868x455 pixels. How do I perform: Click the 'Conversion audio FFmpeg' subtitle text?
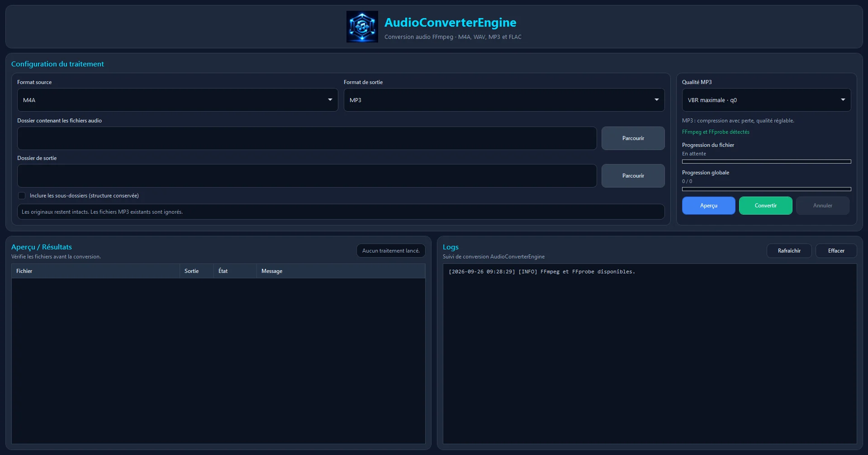pyautogui.click(x=453, y=37)
